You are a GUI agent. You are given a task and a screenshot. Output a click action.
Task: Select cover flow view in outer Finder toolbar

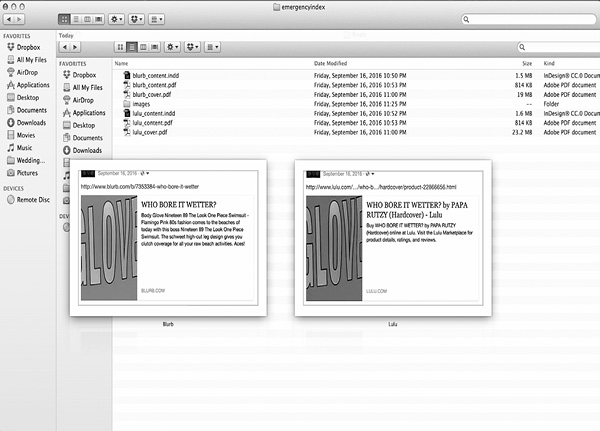[99, 19]
